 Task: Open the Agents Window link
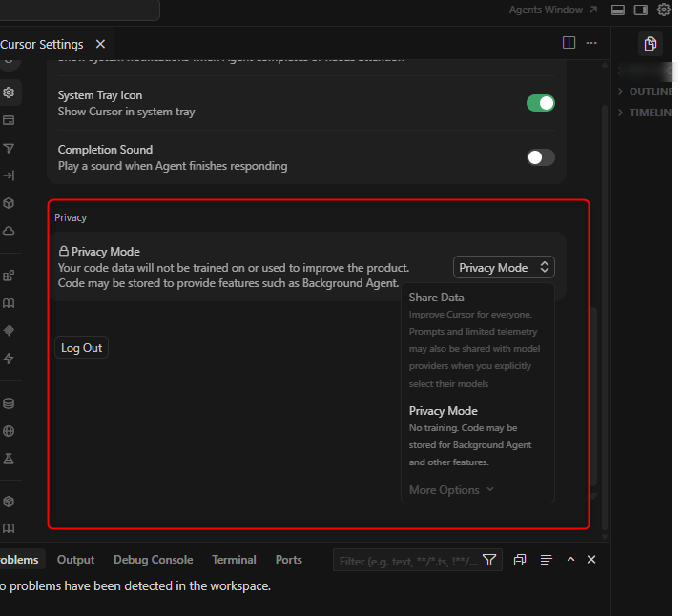click(553, 10)
